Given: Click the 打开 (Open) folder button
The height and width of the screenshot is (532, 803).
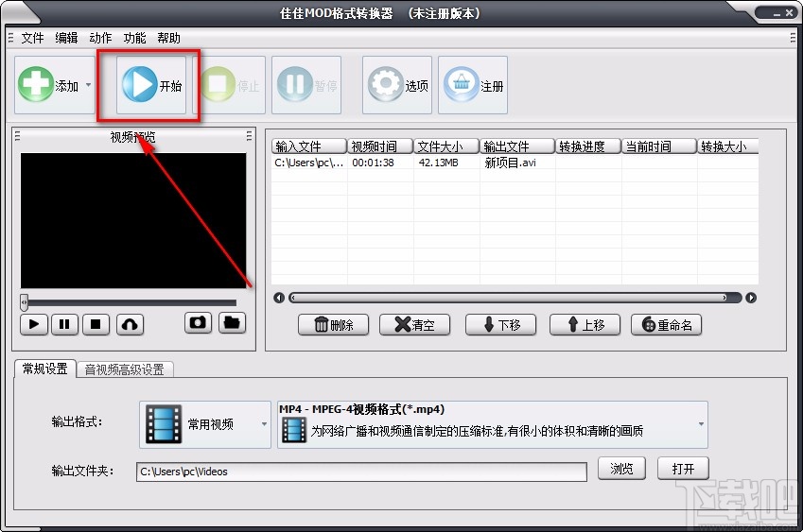Looking at the screenshot, I should pyautogui.click(x=683, y=469).
